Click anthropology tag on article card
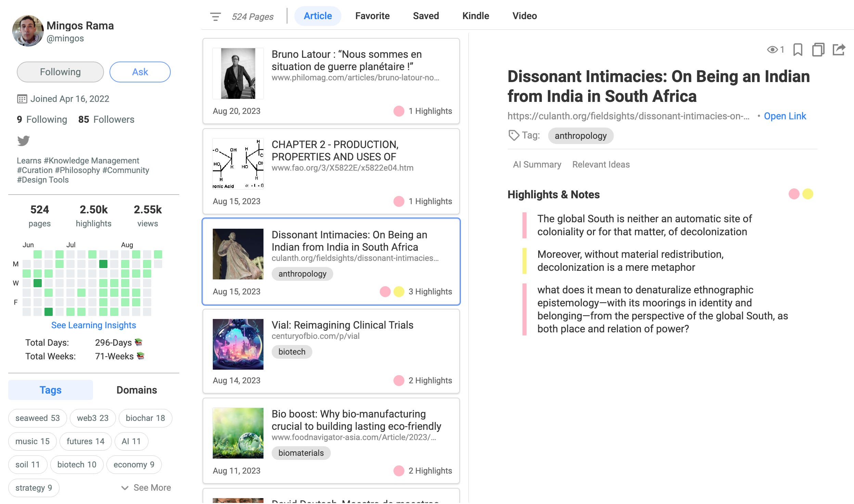Viewport: 854px width, 504px height. (x=302, y=274)
